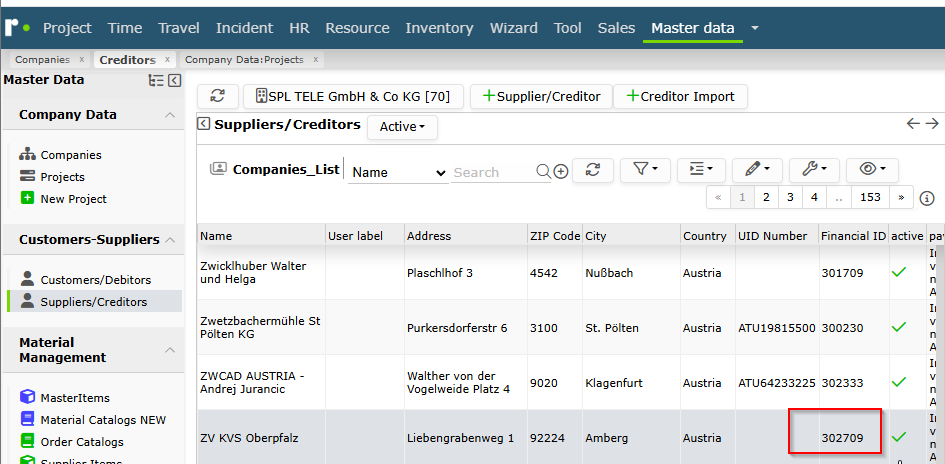
Task: Collapse the Master Data sidebar panel
Action: click(175, 80)
